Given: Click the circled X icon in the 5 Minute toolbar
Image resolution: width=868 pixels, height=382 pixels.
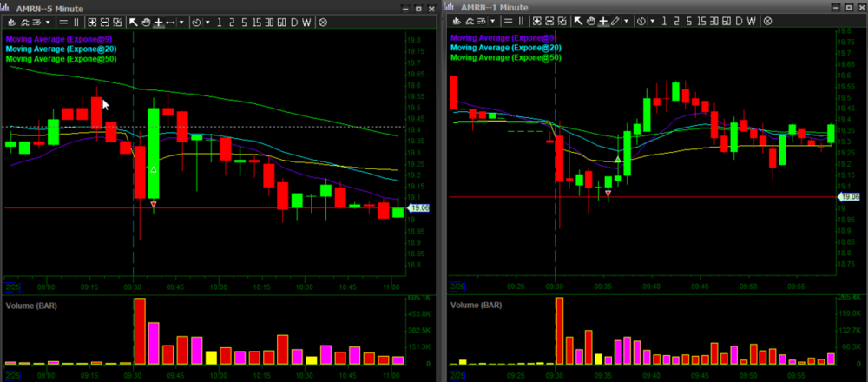Looking at the screenshot, I should click(x=322, y=22).
